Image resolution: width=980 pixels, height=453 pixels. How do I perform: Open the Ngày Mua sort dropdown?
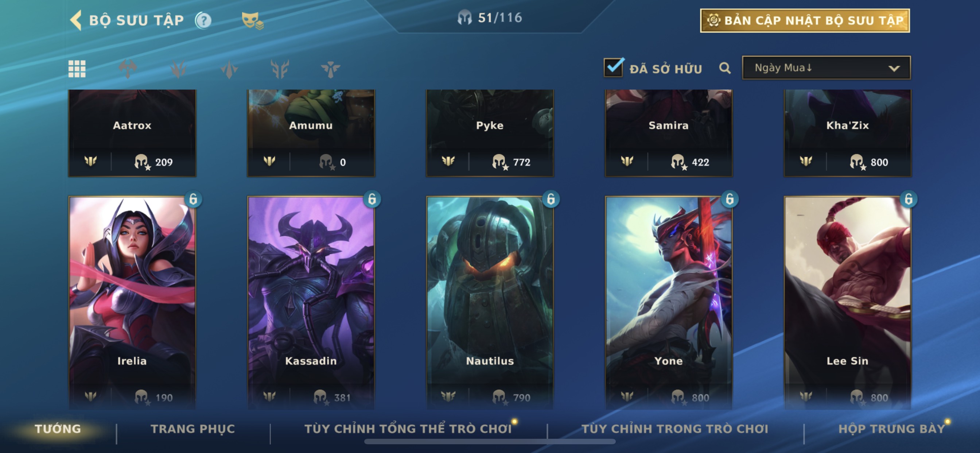coord(826,68)
